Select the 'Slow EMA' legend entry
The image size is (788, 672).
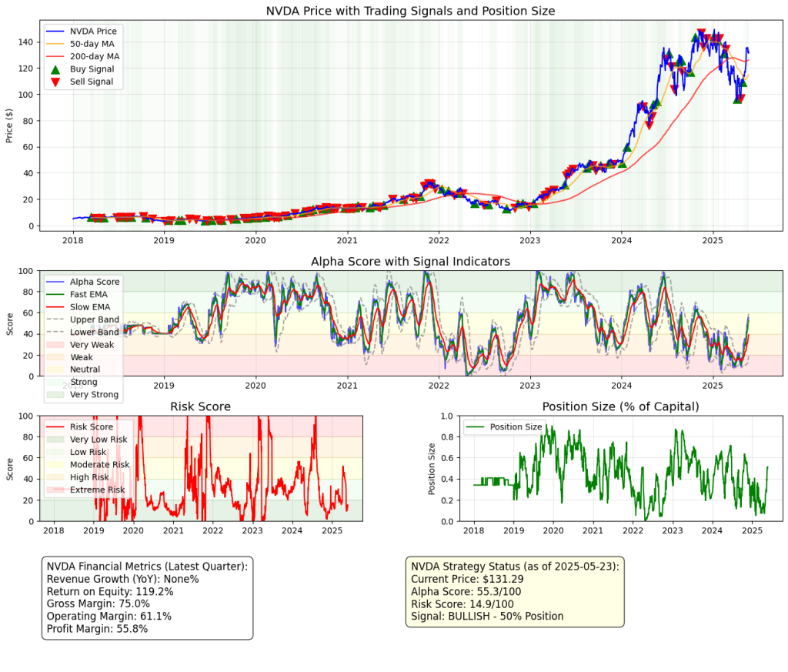pyautogui.click(x=78, y=307)
